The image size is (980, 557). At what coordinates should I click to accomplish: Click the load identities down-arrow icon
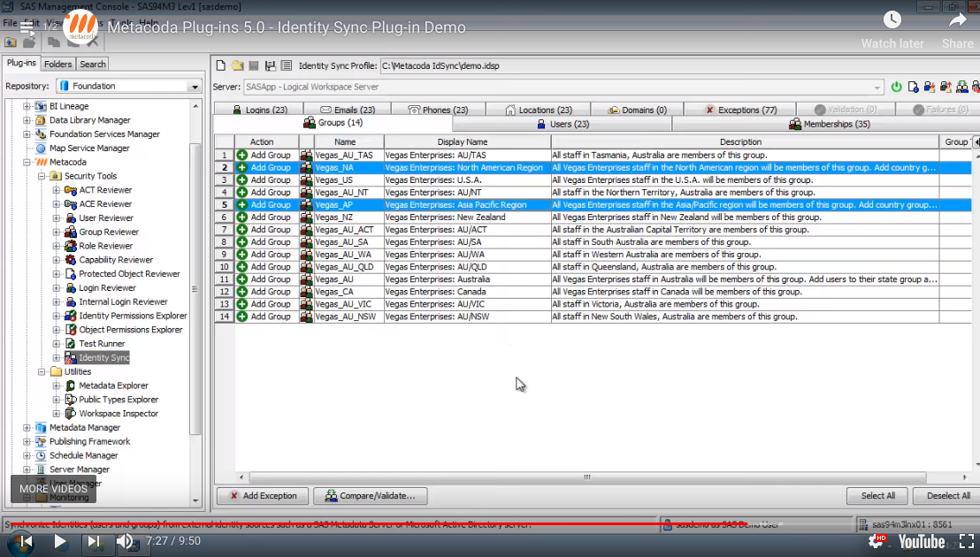pyautogui.click(x=930, y=87)
